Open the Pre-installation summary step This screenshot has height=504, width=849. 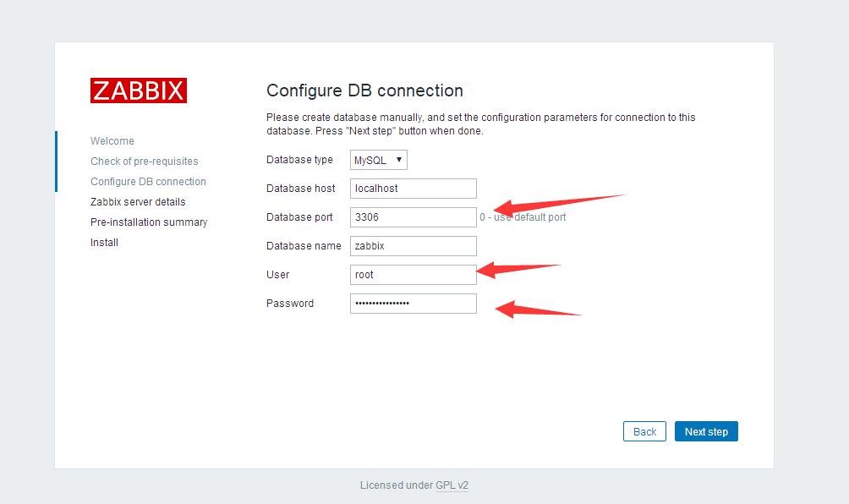149,222
